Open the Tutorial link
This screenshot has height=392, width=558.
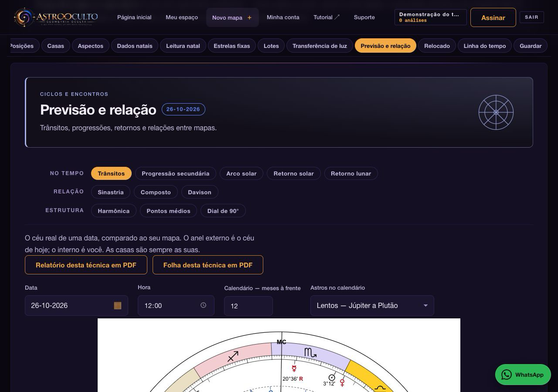point(327,17)
